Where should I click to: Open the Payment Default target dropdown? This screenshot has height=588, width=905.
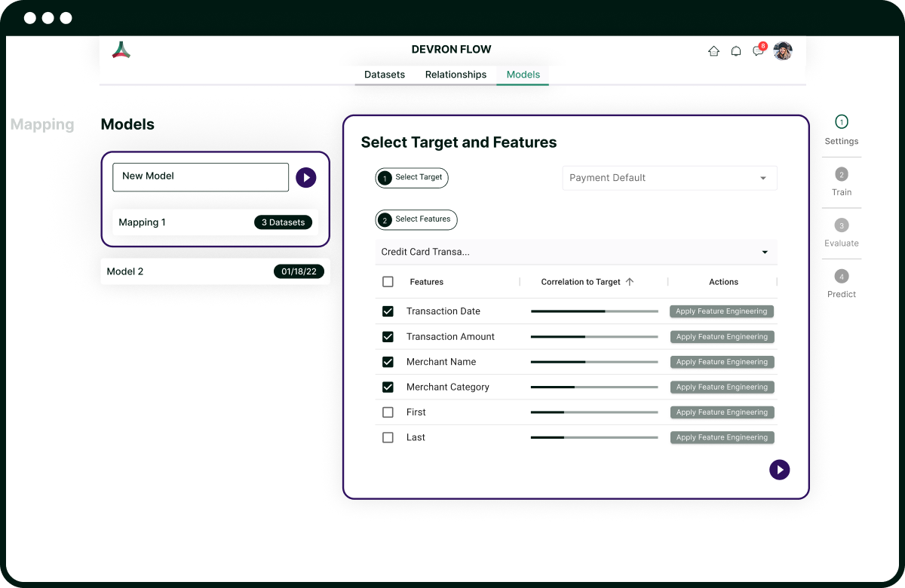tap(670, 178)
